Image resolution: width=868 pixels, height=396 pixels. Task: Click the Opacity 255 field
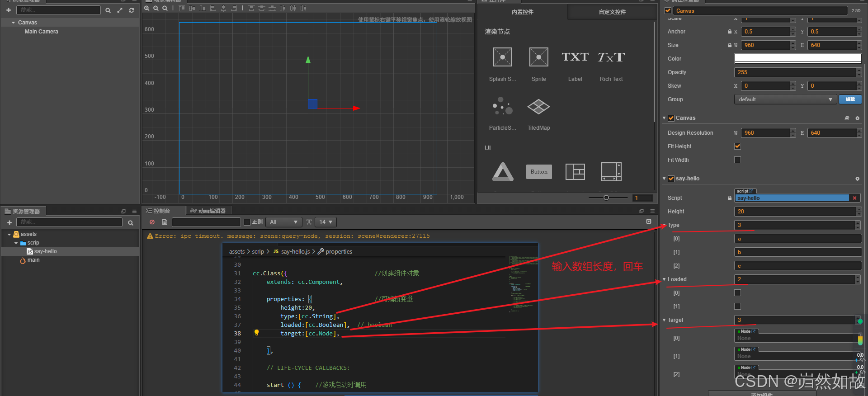point(795,72)
